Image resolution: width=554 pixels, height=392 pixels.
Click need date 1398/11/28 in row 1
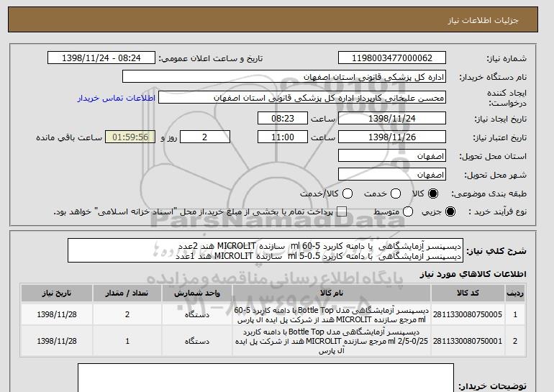click(x=57, y=314)
